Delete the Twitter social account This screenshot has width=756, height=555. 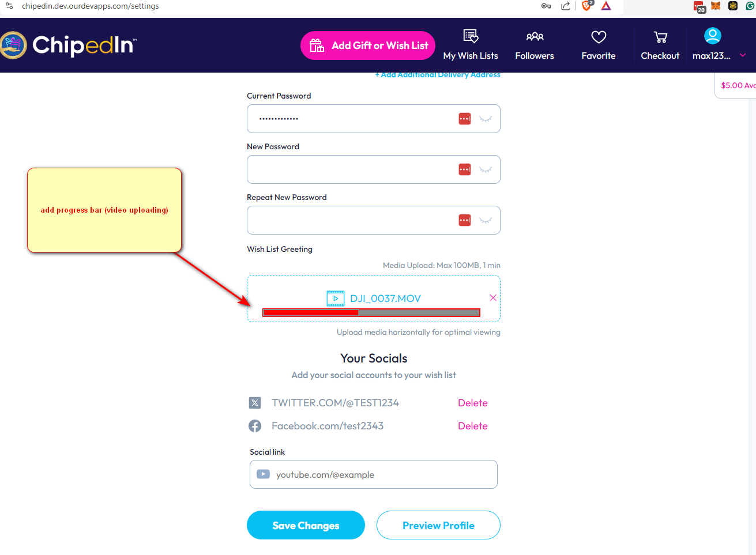[473, 403]
